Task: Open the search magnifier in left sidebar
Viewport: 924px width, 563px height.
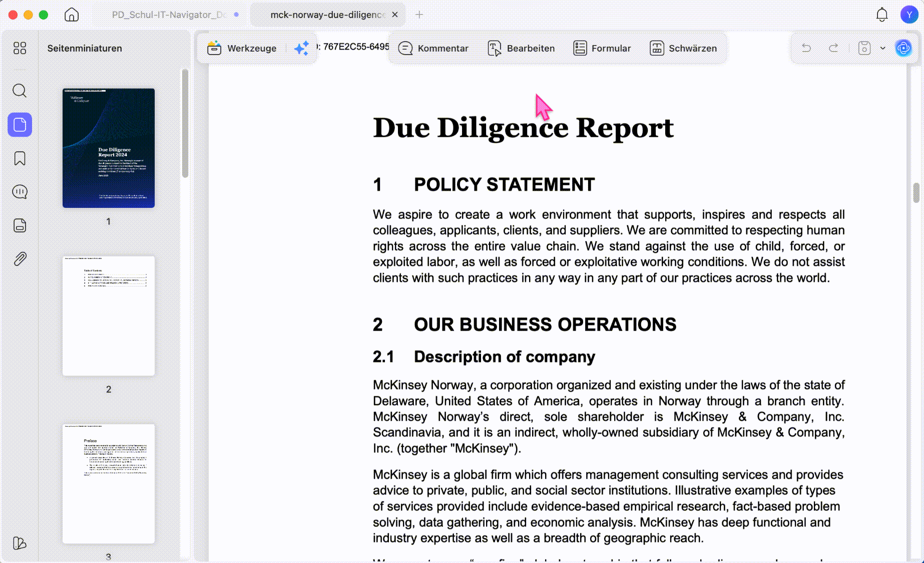Action: pos(20,91)
